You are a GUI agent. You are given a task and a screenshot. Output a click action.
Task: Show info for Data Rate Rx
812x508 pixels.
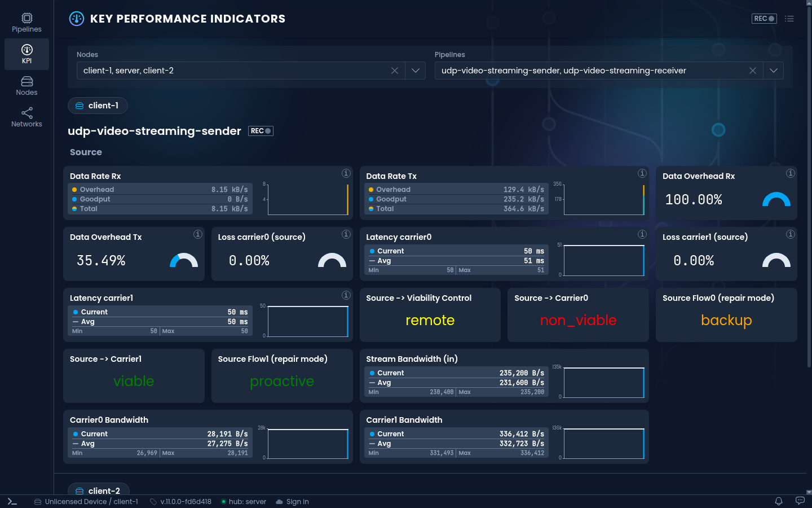tap(346, 173)
